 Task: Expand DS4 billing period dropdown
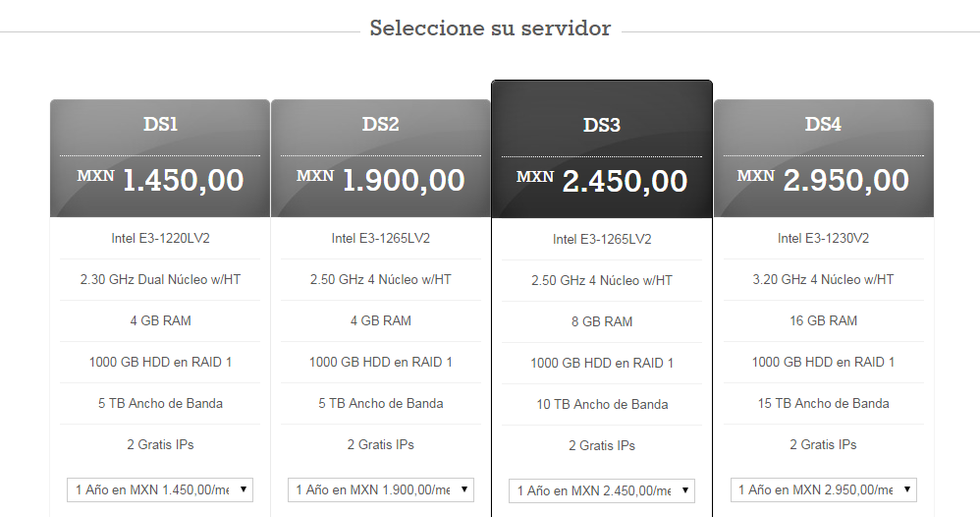(x=823, y=490)
